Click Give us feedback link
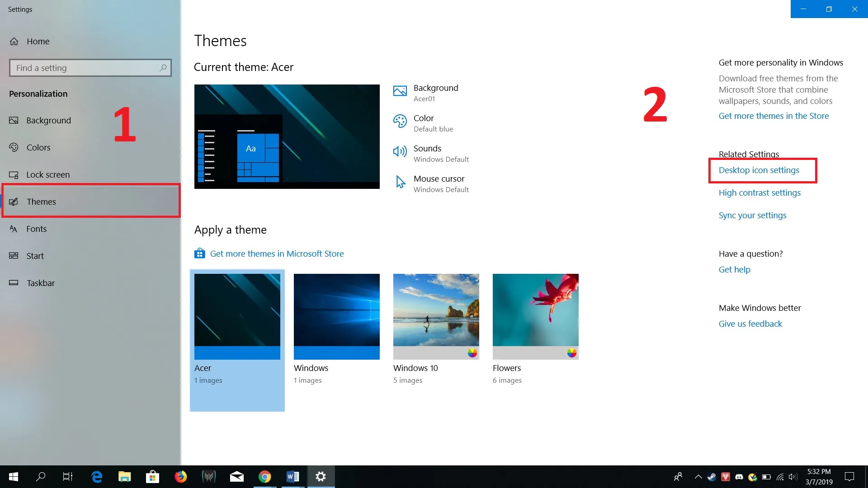Screen dimensions: 868x488 coord(750,324)
